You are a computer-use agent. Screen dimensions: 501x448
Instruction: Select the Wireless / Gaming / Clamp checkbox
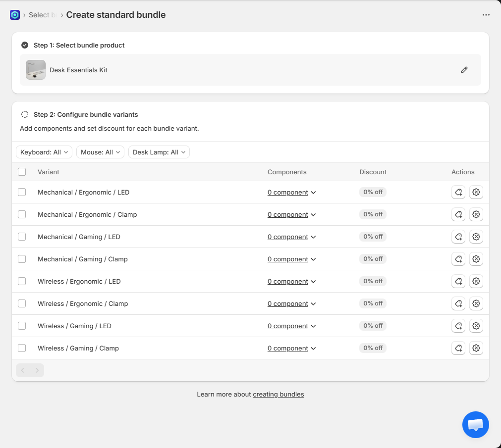click(22, 348)
